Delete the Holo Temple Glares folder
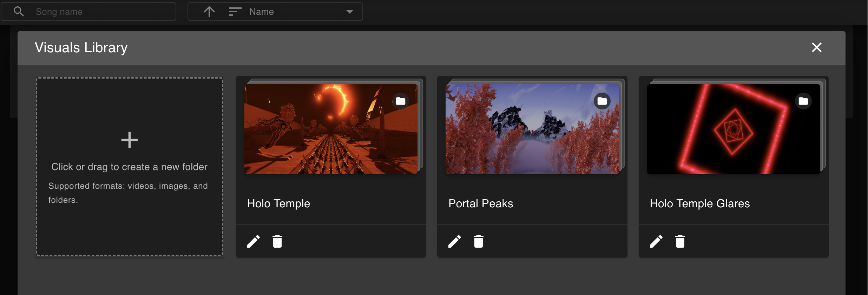Viewport: 868px width, 295px height. (x=680, y=241)
